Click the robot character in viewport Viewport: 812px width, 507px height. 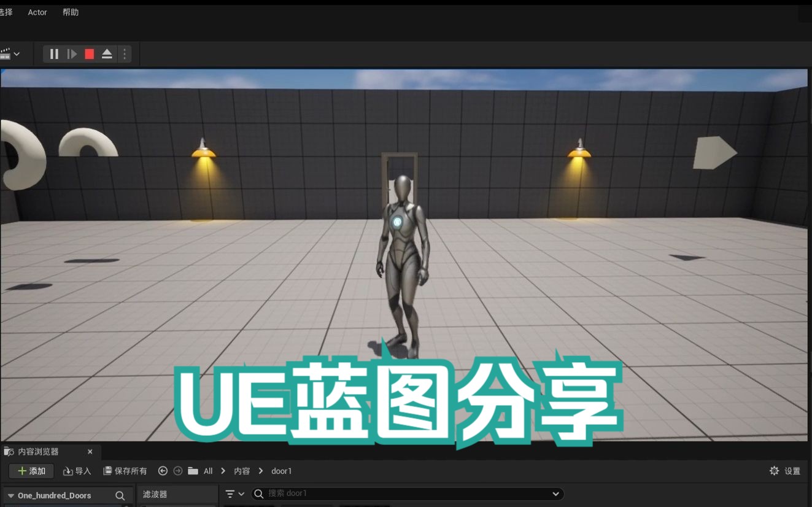(402, 266)
